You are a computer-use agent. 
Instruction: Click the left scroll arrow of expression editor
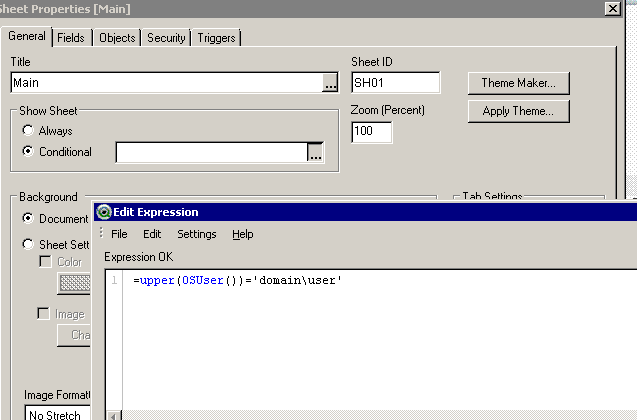pos(114,416)
